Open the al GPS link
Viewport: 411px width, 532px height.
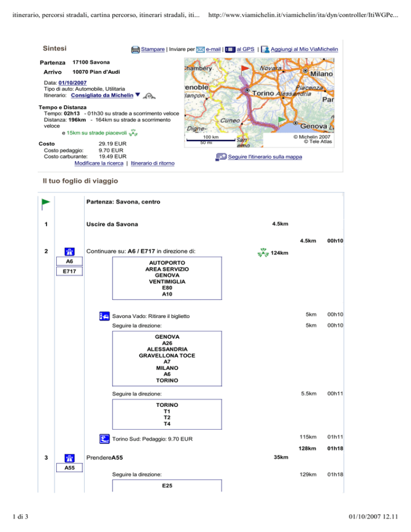246,49
